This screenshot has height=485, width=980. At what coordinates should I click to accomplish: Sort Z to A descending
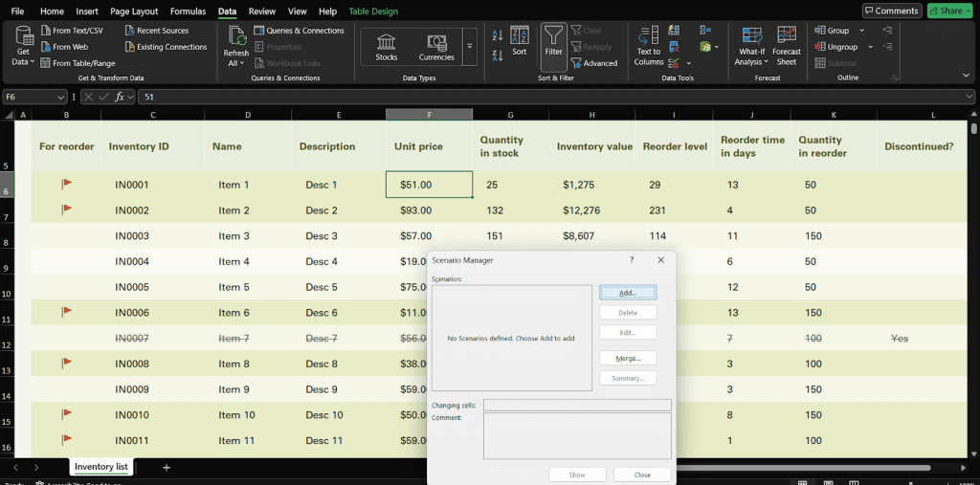[498, 55]
